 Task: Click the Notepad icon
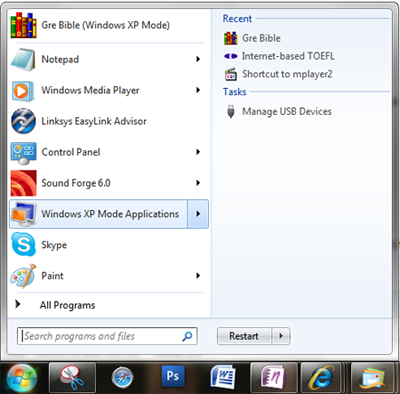[x=23, y=60]
